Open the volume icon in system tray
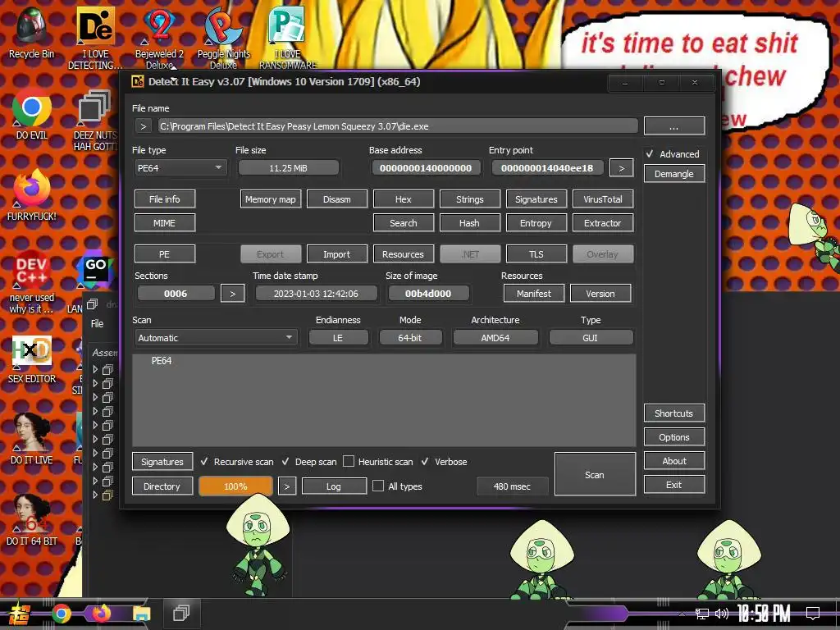 click(x=722, y=614)
